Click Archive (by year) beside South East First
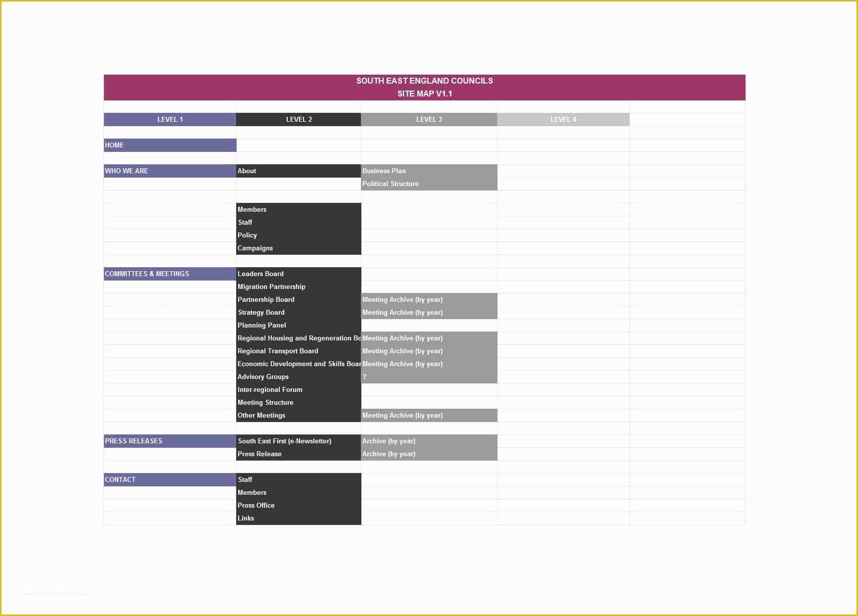 click(x=429, y=441)
